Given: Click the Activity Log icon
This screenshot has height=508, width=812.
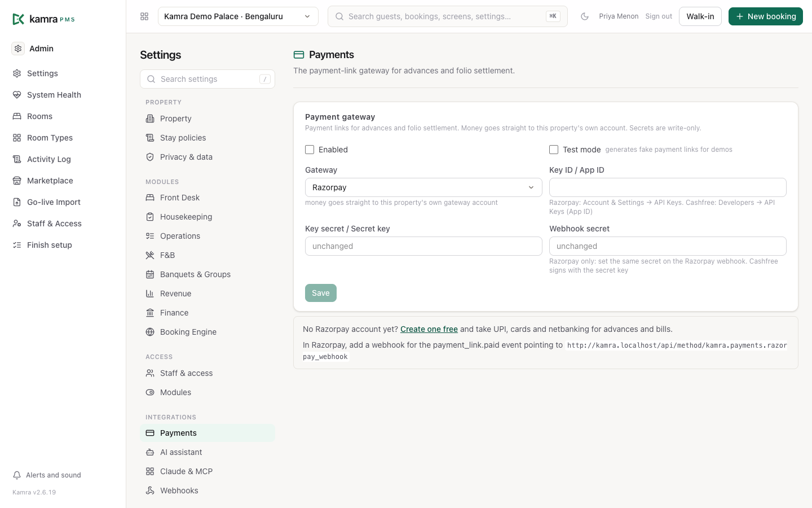Looking at the screenshot, I should tap(17, 159).
